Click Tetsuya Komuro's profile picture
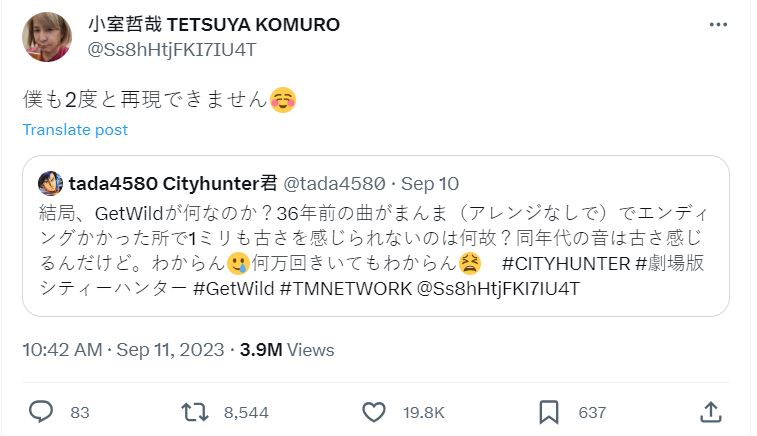 tap(47, 36)
